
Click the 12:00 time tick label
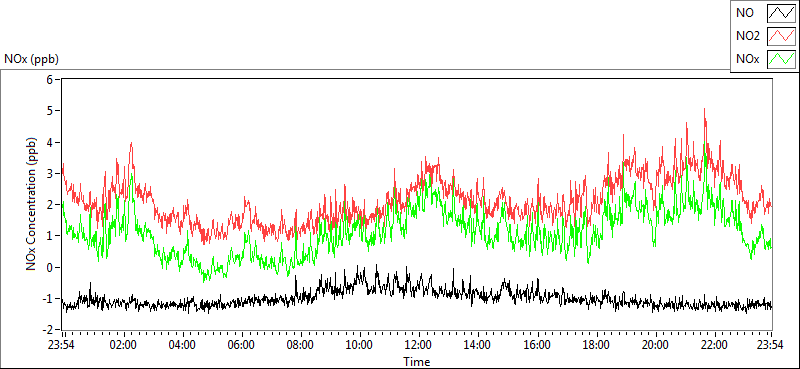coord(419,345)
